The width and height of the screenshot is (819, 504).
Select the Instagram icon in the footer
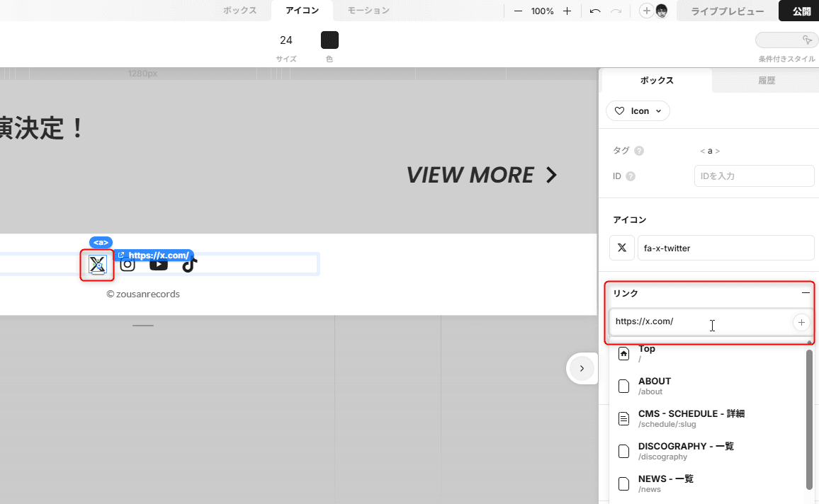[128, 265]
